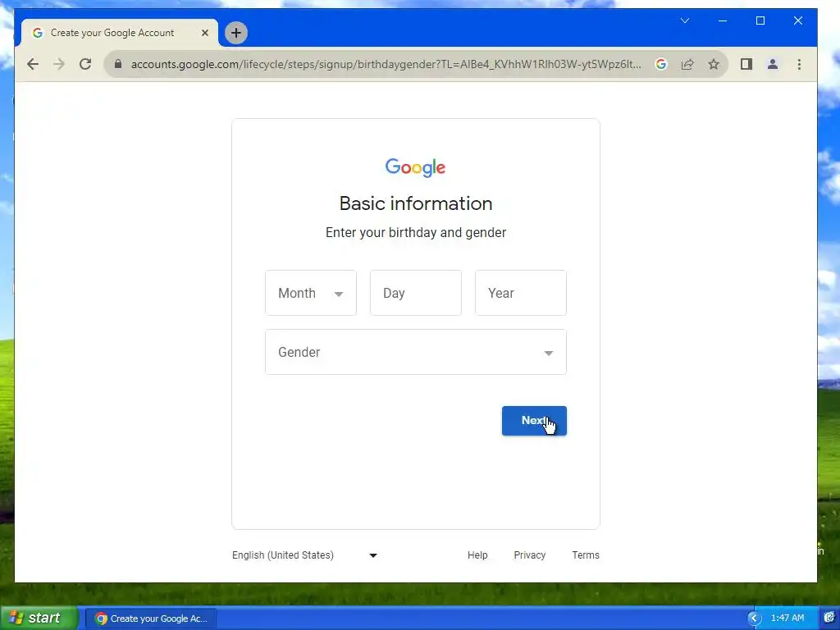The height and width of the screenshot is (630, 840).
Task: Open the English (United States) language selector
Action: click(x=304, y=555)
